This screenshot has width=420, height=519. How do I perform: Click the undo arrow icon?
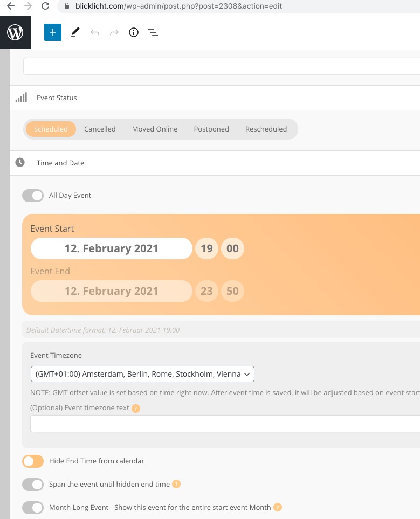tap(95, 32)
